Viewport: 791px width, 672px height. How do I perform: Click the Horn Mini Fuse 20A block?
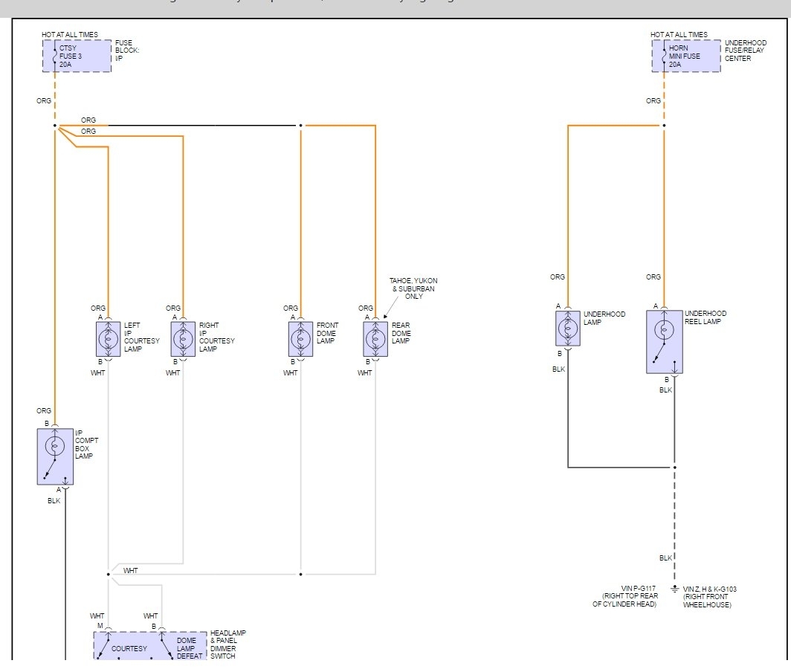pos(685,56)
